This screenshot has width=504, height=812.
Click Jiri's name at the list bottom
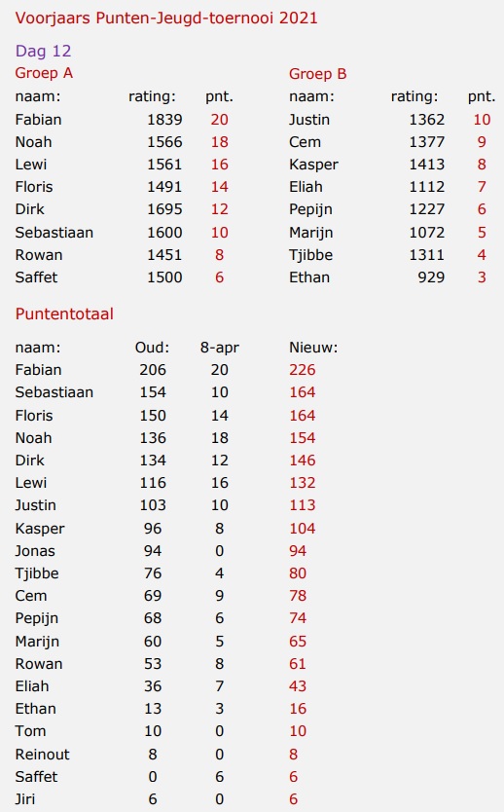(x=25, y=799)
